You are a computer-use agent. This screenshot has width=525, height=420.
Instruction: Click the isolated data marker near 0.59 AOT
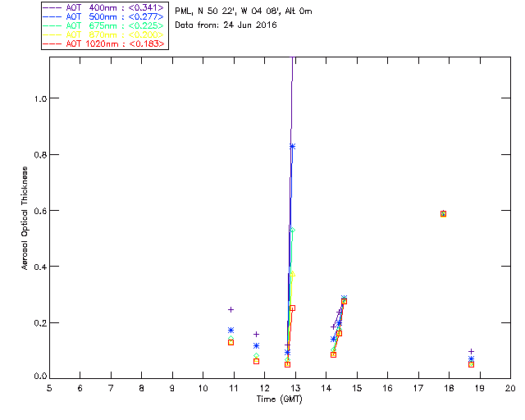pos(443,213)
